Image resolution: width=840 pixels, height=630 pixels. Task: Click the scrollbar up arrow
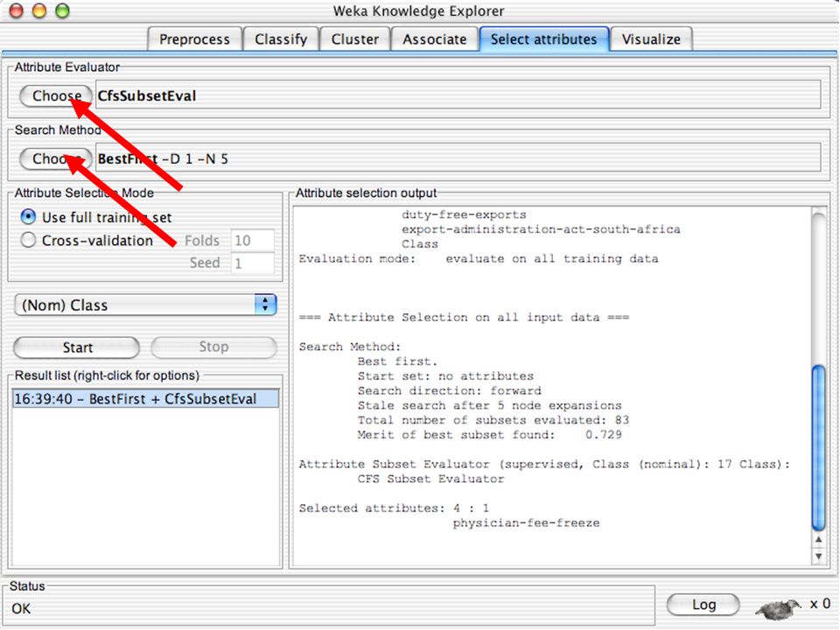(819, 540)
